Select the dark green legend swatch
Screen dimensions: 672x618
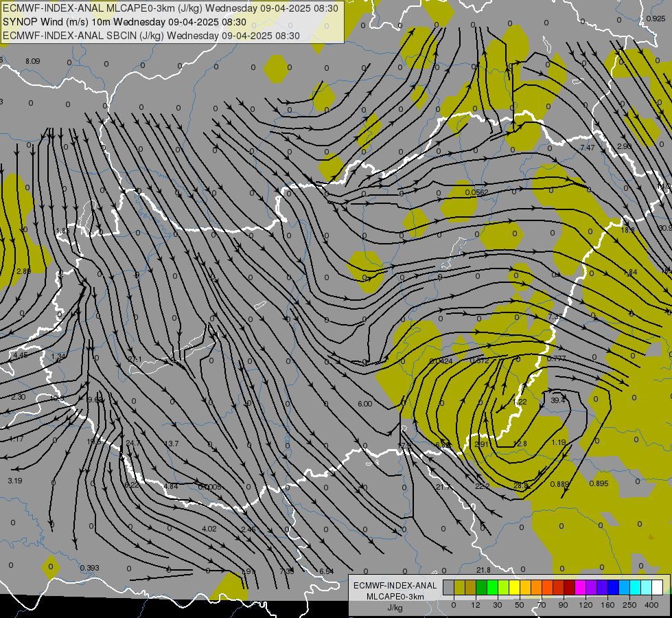click(482, 587)
